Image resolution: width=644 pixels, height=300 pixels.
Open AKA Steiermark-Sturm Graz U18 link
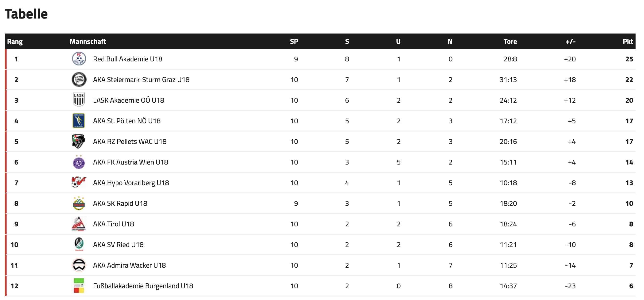(141, 80)
